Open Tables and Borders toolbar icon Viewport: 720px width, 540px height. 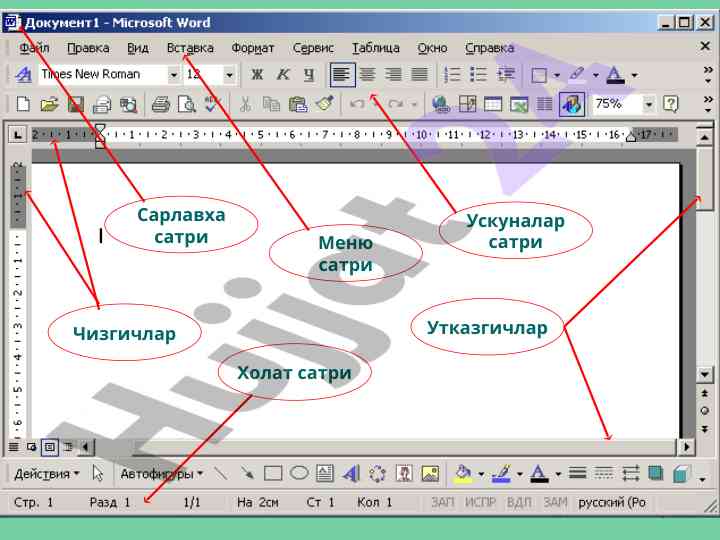(467, 104)
